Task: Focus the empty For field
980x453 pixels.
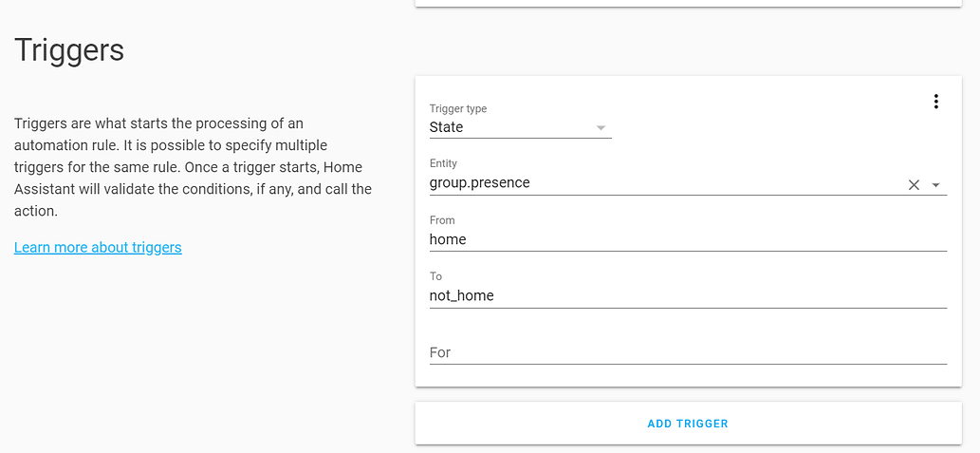Action: pos(688,353)
